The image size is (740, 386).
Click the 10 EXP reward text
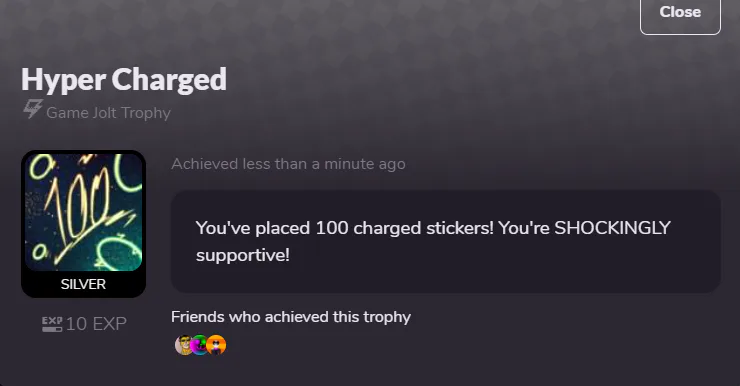pos(96,324)
